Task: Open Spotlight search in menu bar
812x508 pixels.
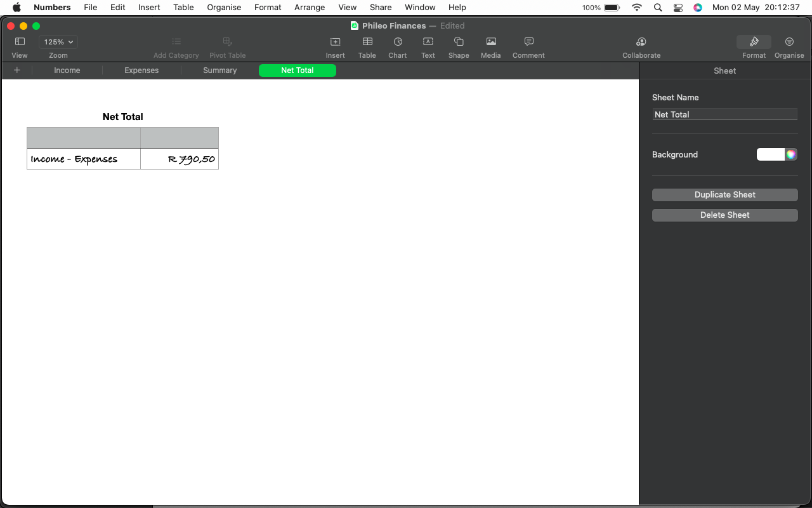Action: (658, 8)
